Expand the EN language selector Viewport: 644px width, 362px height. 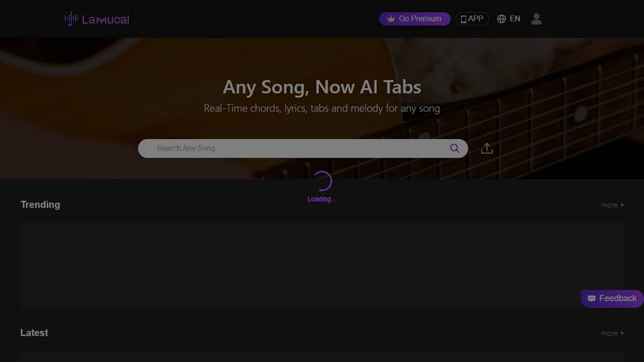(x=515, y=19)
